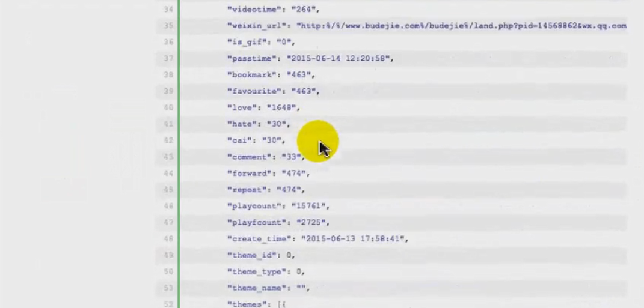This screenshot has height=308, width=644.
Task: Click line number 49 in gutter
Action: click(168, 255)
